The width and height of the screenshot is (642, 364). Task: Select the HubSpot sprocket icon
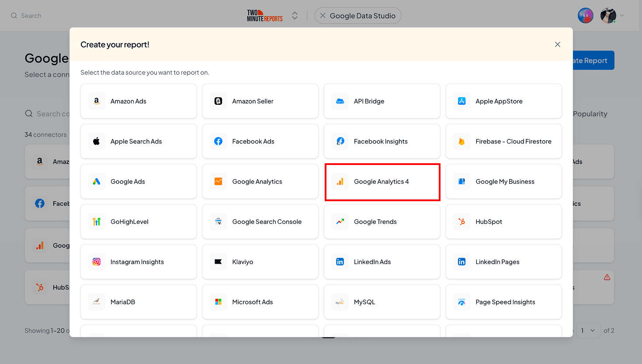[x=462, y=222]
